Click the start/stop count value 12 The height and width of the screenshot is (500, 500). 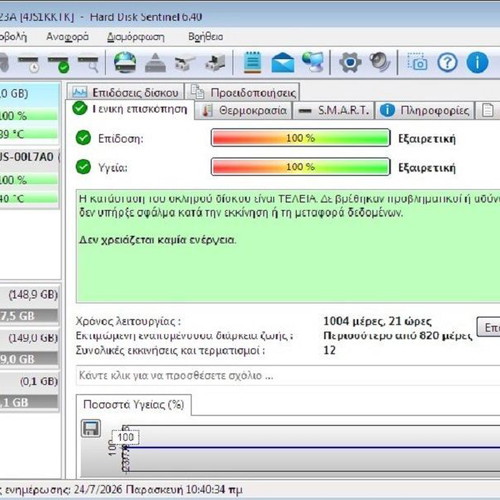pos(329,350)
